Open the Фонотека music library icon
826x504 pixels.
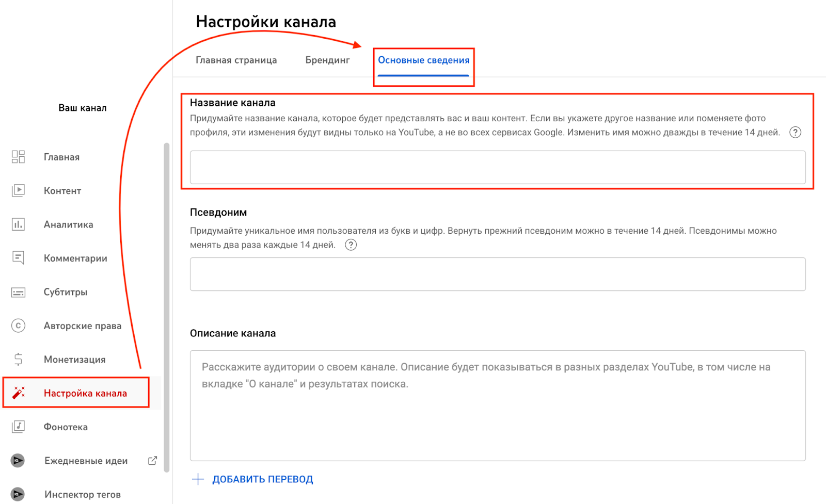tap(18, 427)
